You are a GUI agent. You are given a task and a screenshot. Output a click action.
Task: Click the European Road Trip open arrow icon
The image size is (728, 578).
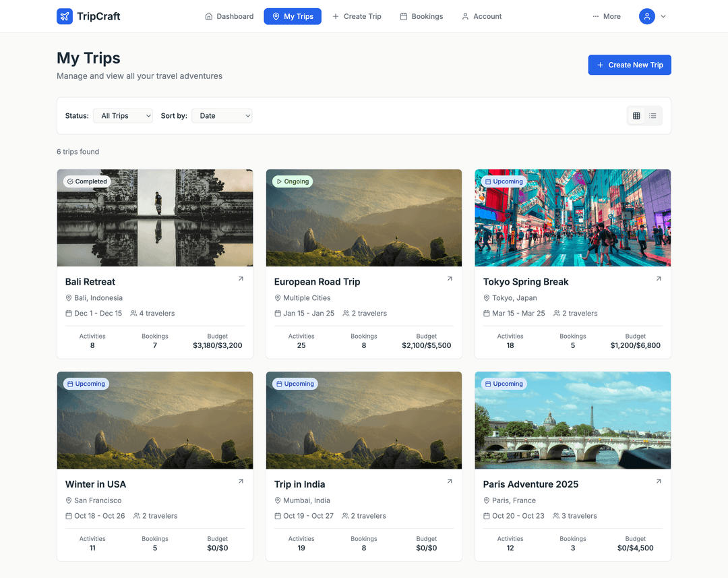450,278
